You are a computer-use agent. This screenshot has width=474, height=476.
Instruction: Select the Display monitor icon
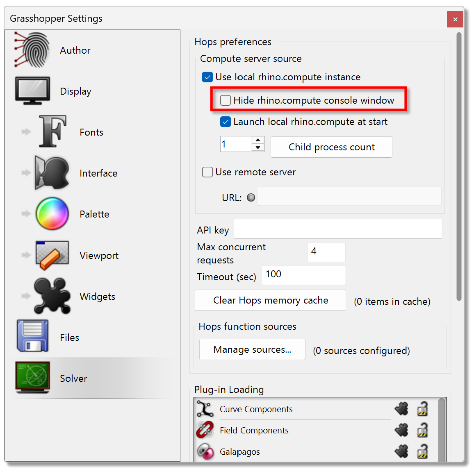click(32, 91)
